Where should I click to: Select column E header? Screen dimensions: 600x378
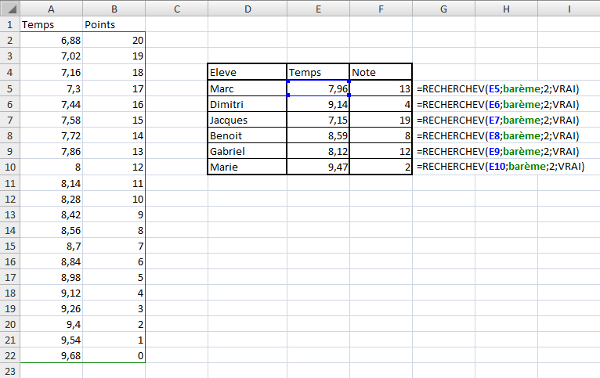click(x=318, y=8)
